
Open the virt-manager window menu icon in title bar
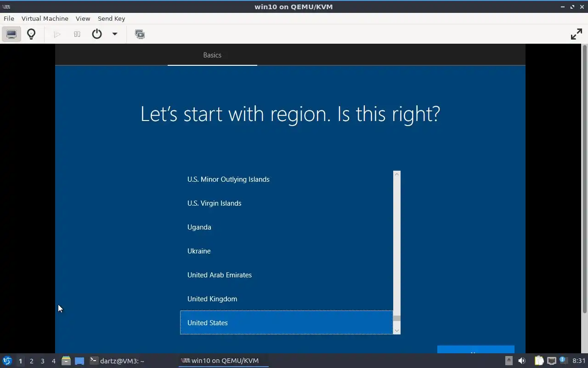[x=6, y=6]
